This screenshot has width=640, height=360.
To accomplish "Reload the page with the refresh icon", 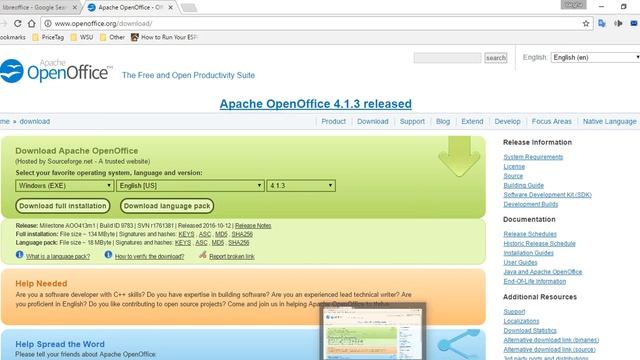I will coord(18,23).
